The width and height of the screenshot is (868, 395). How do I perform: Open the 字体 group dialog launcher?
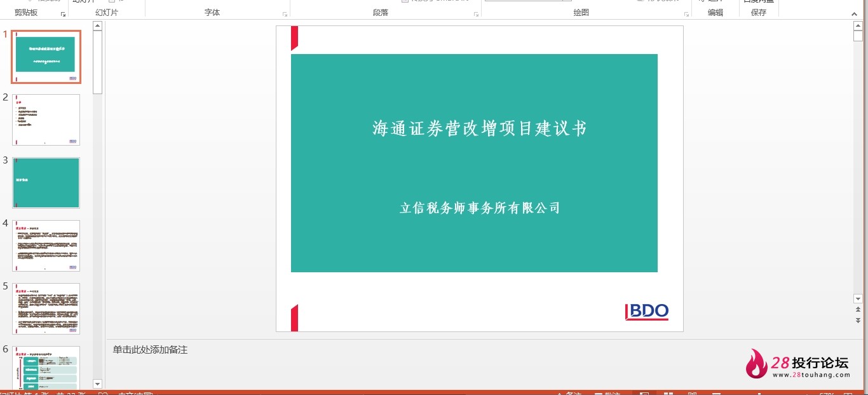point(285,14)
